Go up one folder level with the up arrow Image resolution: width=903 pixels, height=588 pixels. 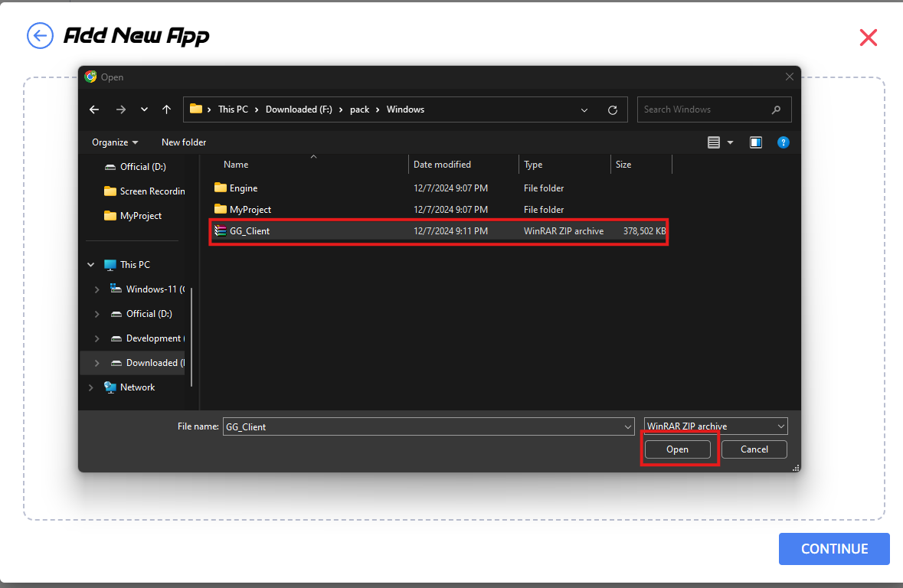(166, 109)
